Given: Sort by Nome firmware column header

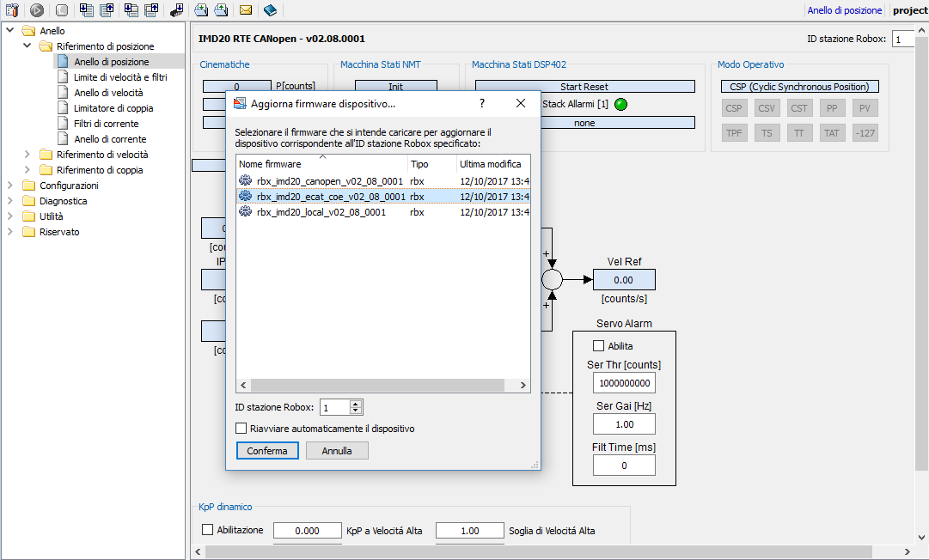Looking at the screenshot, I should click(321, 164).
